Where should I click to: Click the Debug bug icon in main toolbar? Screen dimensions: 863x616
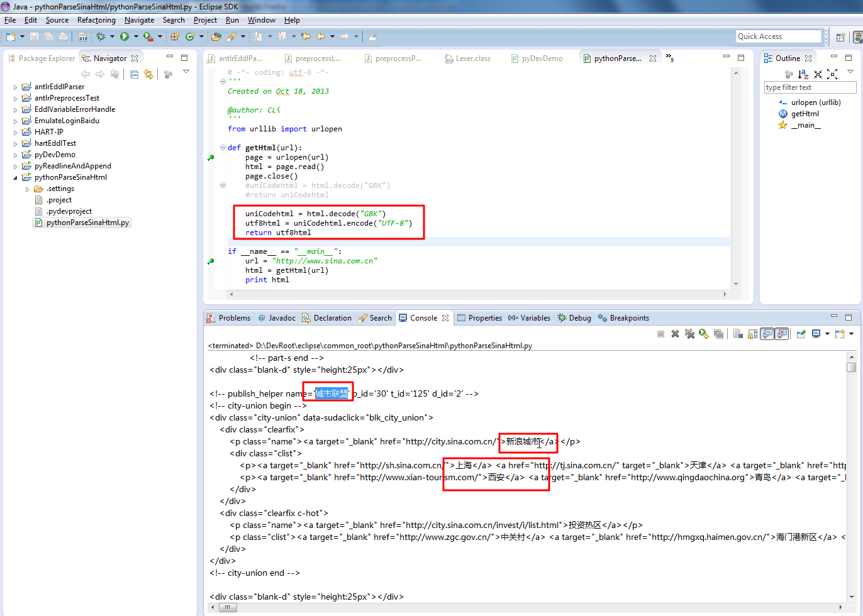pos(101,36)
